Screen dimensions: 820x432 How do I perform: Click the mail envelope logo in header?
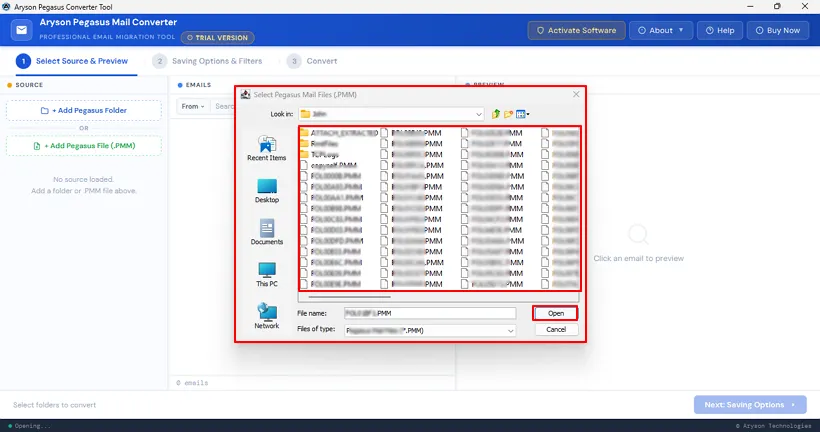21,30
